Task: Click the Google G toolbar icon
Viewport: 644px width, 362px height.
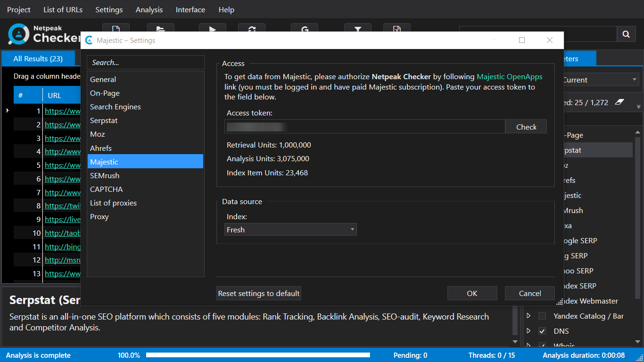Action: point(305,28)
